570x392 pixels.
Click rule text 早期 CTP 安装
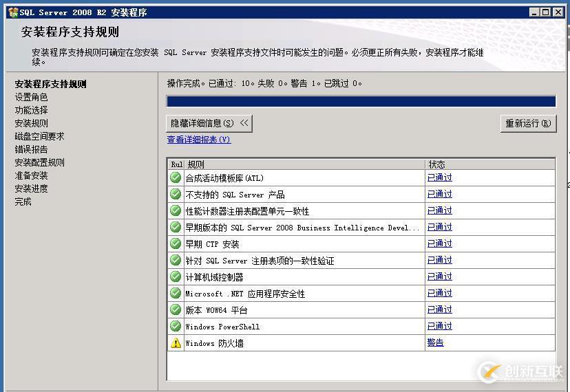[x=212, y=244]
